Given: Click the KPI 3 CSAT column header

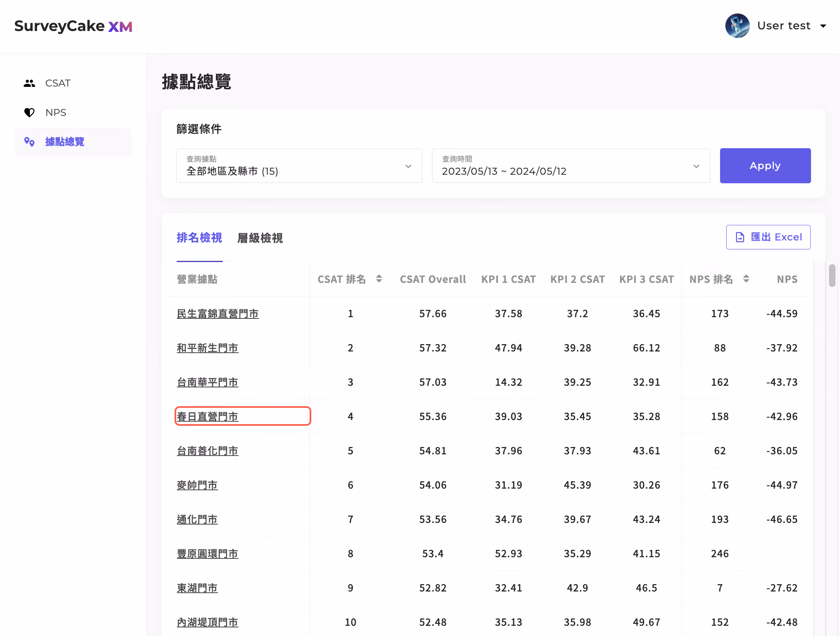Looking at the screenshot, I should pyautogui.click(x=647, y=279).
